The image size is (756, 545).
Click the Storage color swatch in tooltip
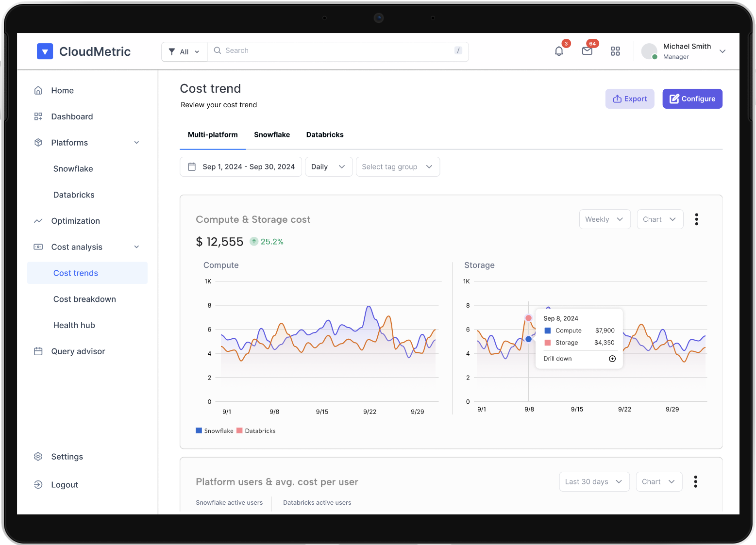547,343
